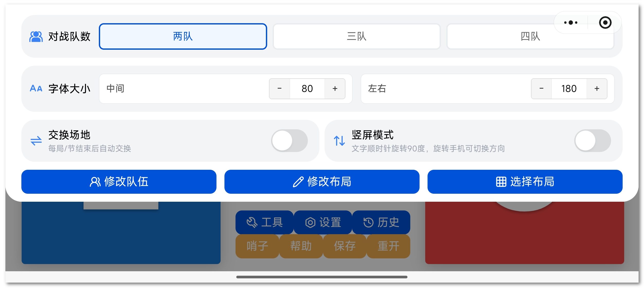Decrease 左右 font size using minus button
Image resolution: width=644 pixels, height=288 pixels.
click(542, 89)
